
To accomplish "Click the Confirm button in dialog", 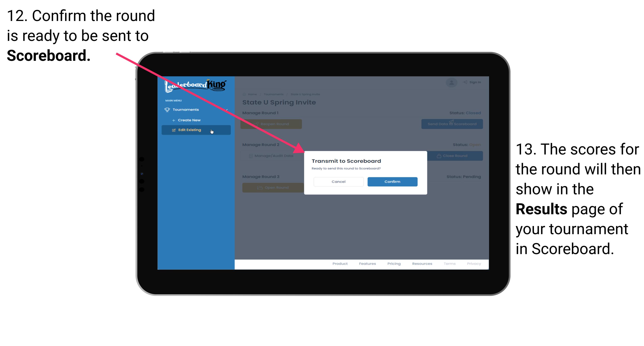I will click(x=391, y=182).
